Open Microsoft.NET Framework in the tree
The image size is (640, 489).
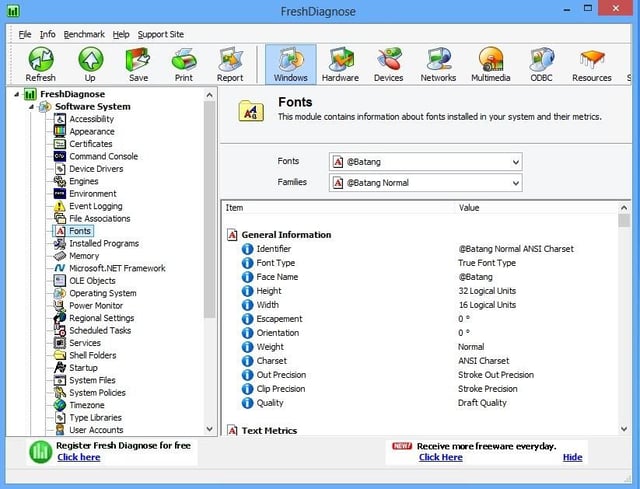point(117,268)
